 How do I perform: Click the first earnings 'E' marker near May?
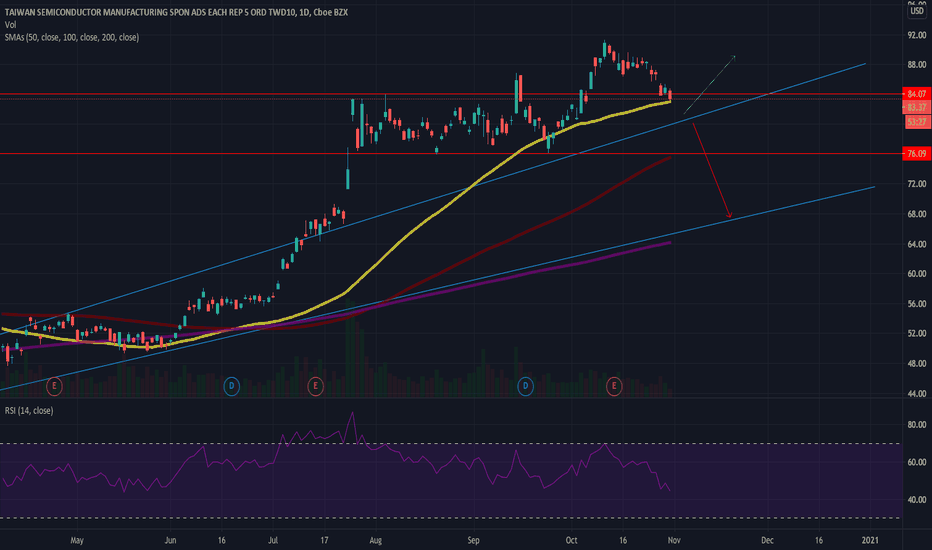pyautogui.click(x=54, y=386)
